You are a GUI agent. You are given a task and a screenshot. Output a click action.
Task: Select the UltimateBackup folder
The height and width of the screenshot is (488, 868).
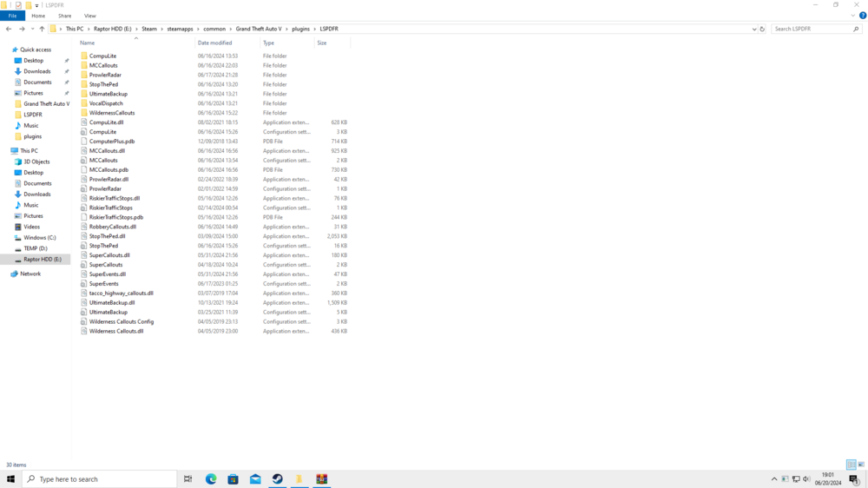[108, 94]
